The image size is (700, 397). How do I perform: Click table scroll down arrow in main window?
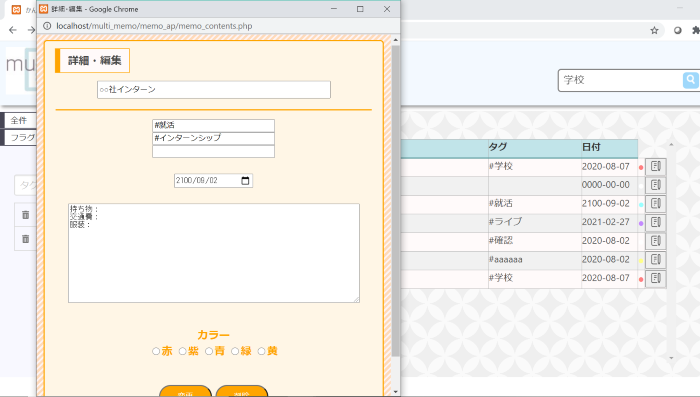click(671, 358)
